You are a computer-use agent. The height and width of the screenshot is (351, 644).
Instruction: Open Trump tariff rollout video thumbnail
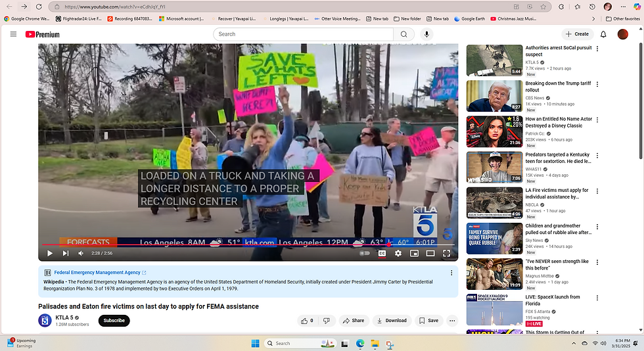(494, 96)
